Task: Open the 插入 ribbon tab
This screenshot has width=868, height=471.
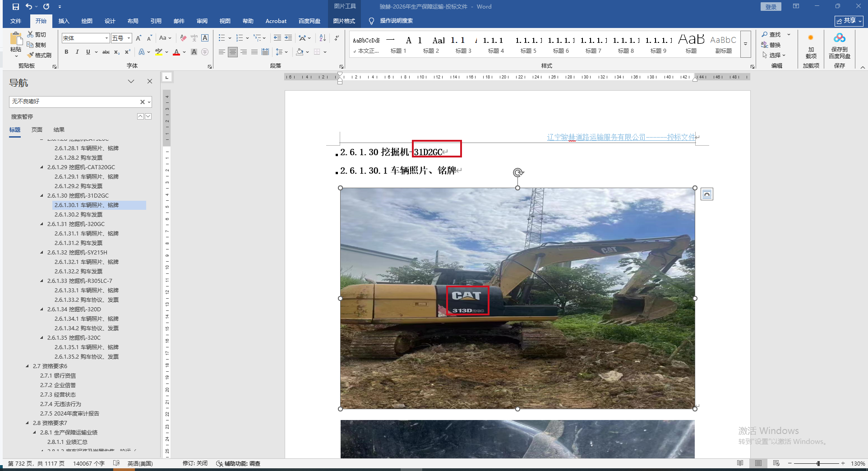Action: tap(64, 21)
